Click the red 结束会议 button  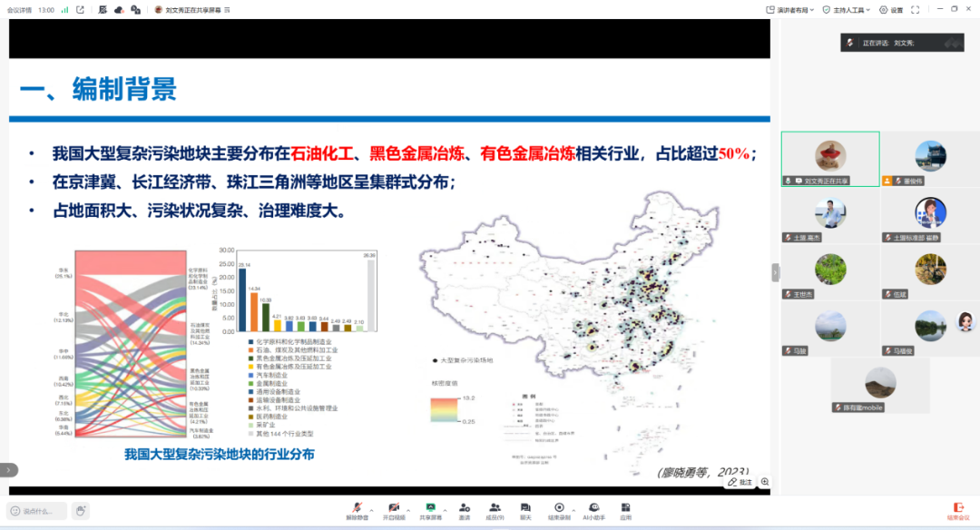click(x=957, y=510)
